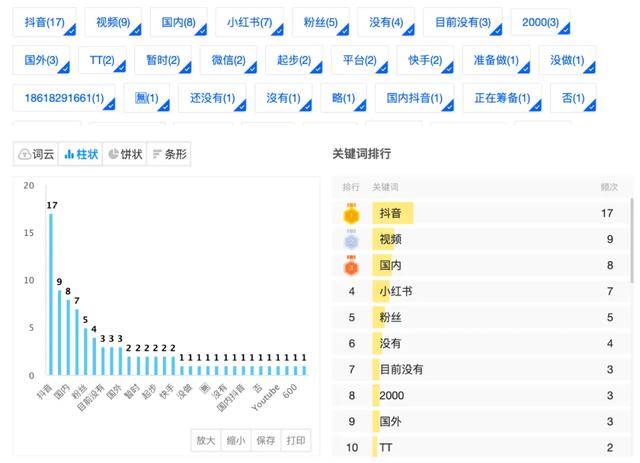The image size is (640, 463).
Task: Toggle the 国外(3) keyword chip
Action: (x=41, y=60)
